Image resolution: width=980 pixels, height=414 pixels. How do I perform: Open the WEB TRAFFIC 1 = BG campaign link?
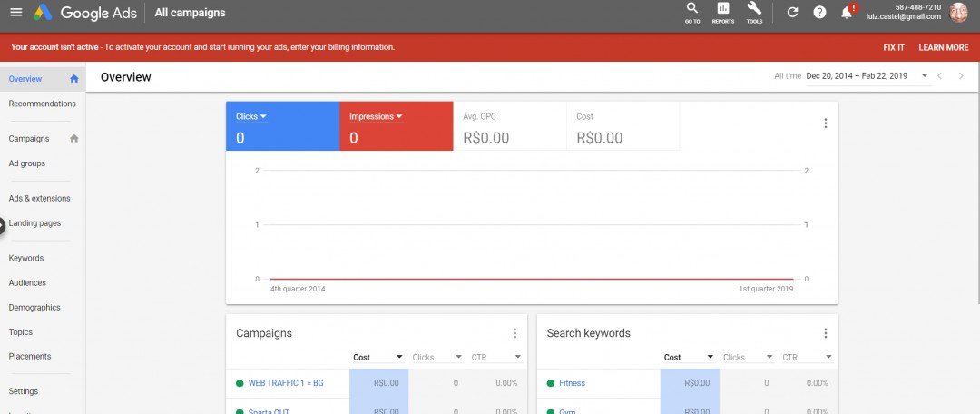286,383
